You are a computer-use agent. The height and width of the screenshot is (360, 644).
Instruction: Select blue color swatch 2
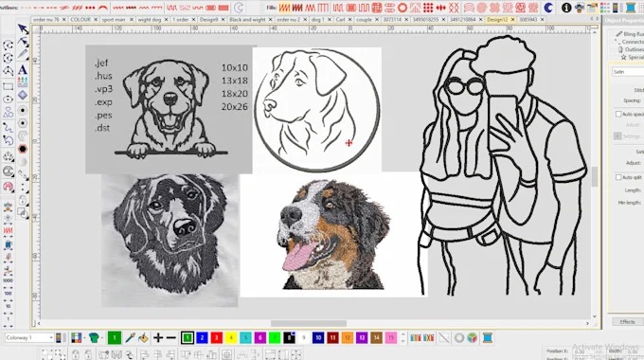[202, 338]
